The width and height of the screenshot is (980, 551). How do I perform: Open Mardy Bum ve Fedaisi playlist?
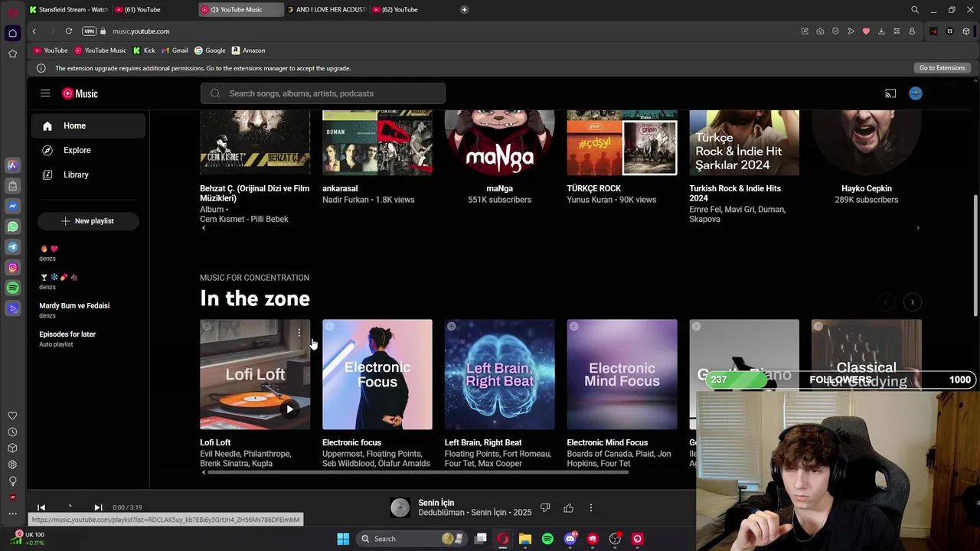[x=74, y=305]
